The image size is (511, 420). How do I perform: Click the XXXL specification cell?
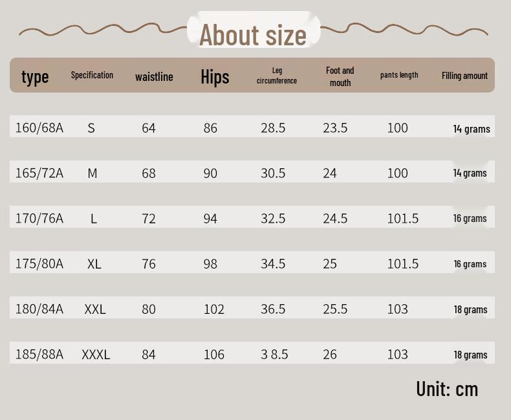(96, 354)
